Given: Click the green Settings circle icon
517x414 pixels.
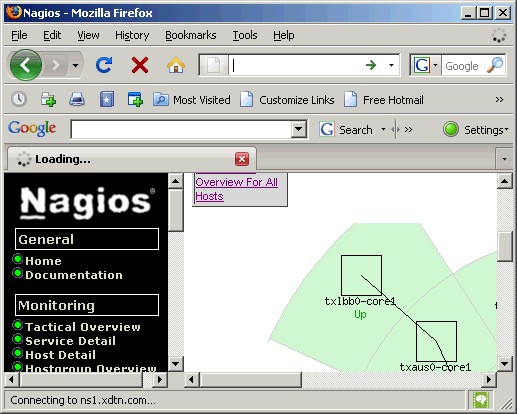Looking at the screenshot, I should tap(451, 129).
